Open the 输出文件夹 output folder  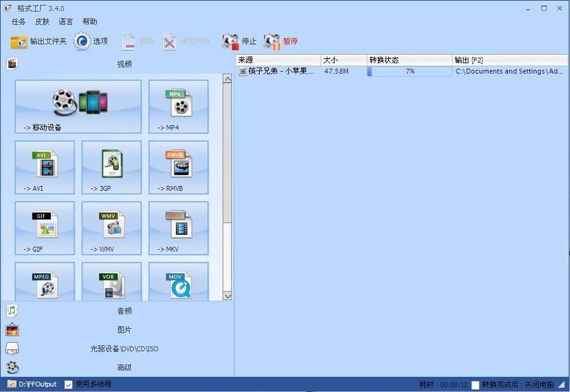(38, 41)
